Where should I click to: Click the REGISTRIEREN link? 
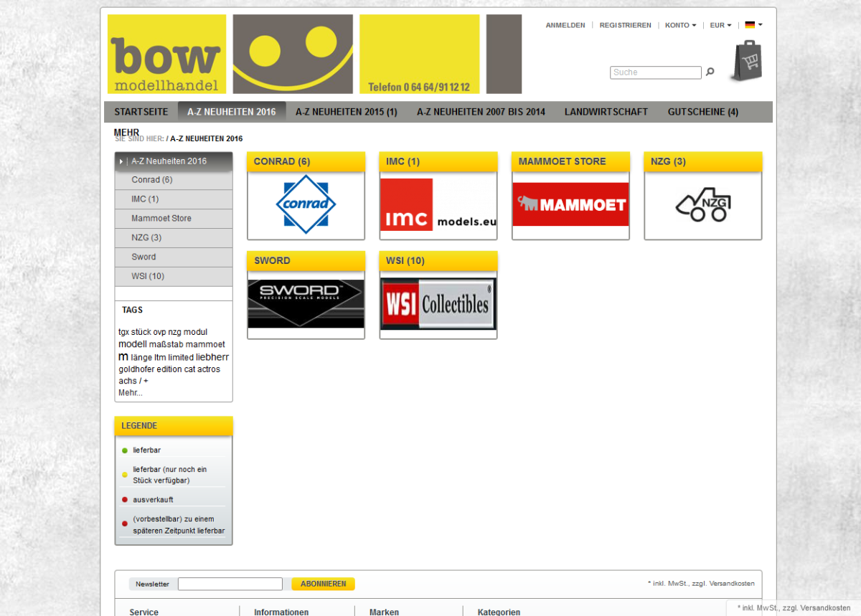click(626, 25)
